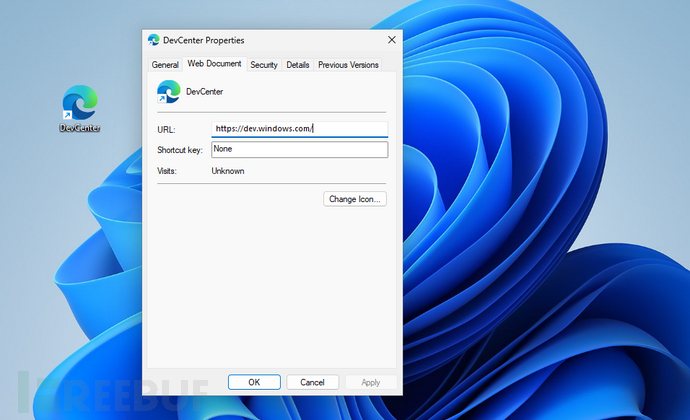Screen dimensions: 690x420
Task: Select the Web Document tab
Action: (x=214, y=64)
